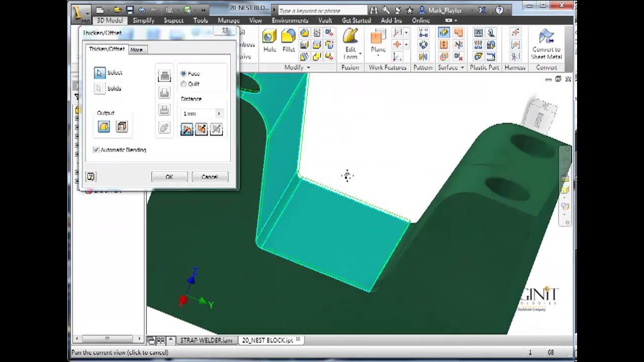Click the Solids selection arrow button
The image size is (644, 362).
pyautogui.click(x=100, y=88)
